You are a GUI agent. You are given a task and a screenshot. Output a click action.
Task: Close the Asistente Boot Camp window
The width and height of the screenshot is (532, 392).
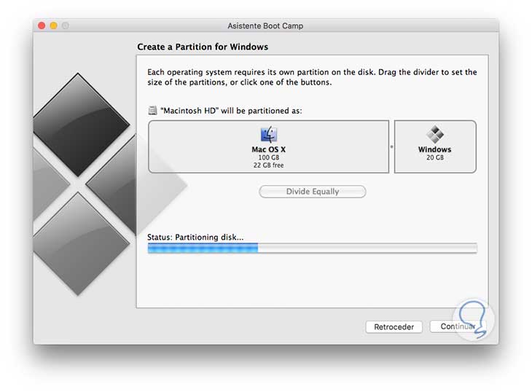(42, 26)
